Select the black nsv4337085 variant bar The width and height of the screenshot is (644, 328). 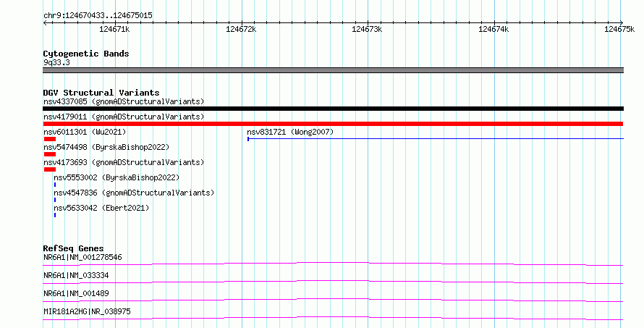[333, 109]
